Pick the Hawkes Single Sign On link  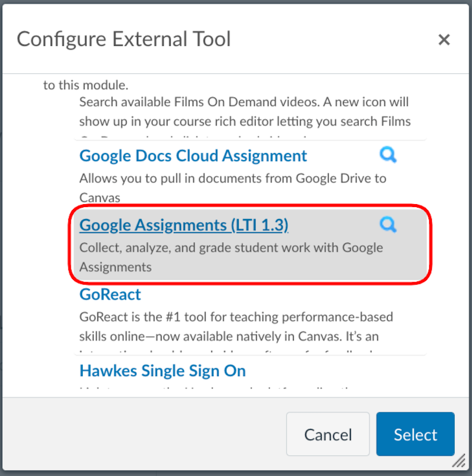(162, 371)
